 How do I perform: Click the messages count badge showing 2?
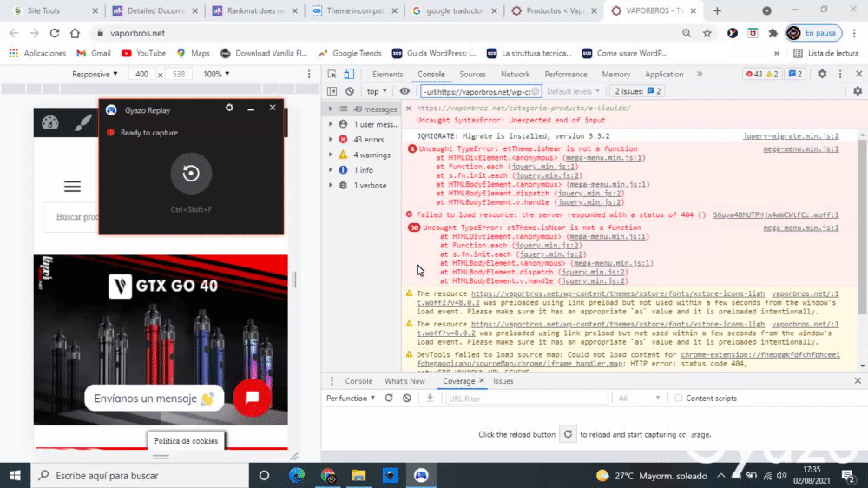point(795,74)
